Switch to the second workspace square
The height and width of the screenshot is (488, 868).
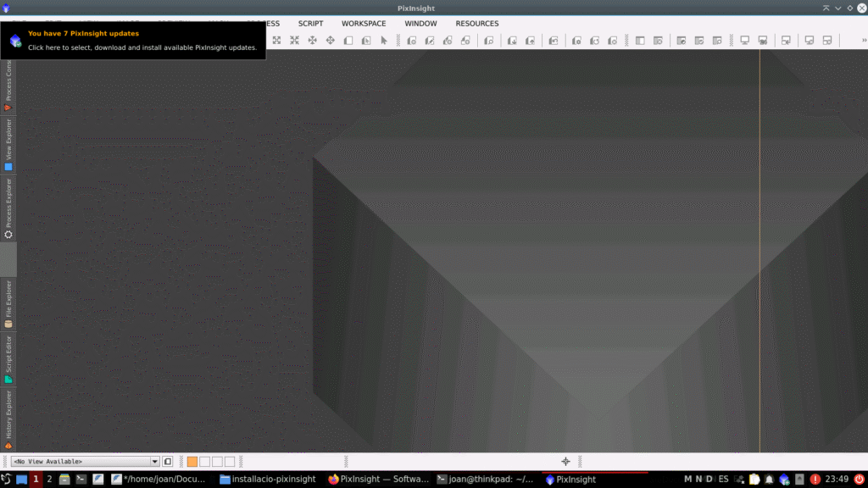(x=204, y=462)
